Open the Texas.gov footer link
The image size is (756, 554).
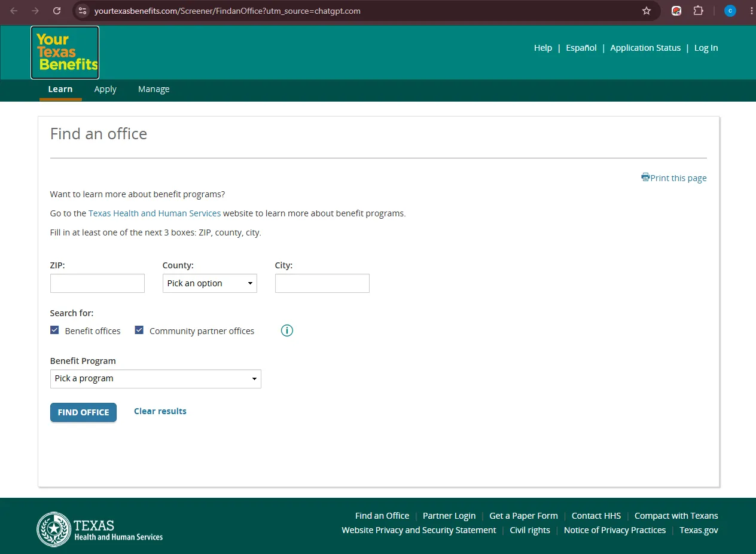coord(699,530)
